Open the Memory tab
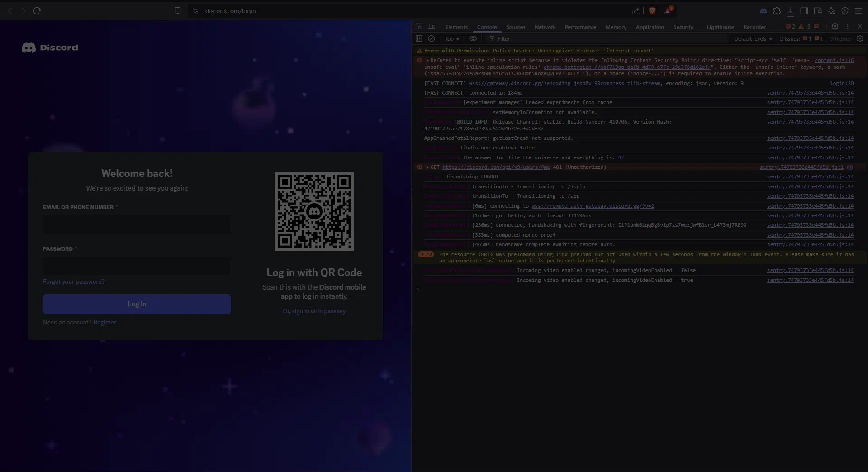 coord(616,27)
